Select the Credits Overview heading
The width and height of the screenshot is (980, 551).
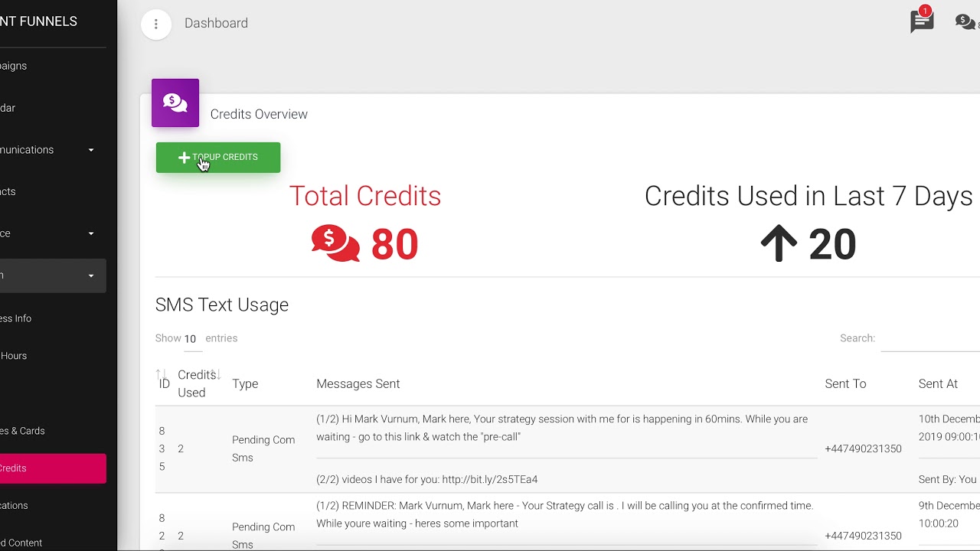click(259, 114)
